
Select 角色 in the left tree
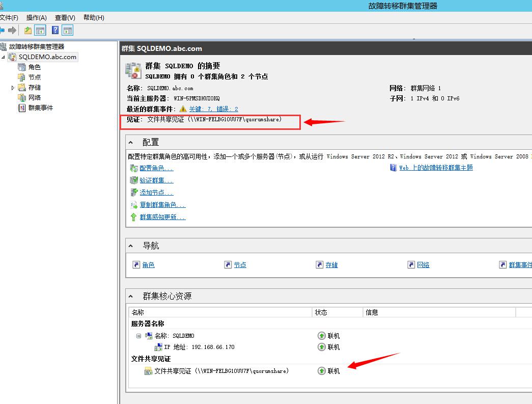(34, 67)
